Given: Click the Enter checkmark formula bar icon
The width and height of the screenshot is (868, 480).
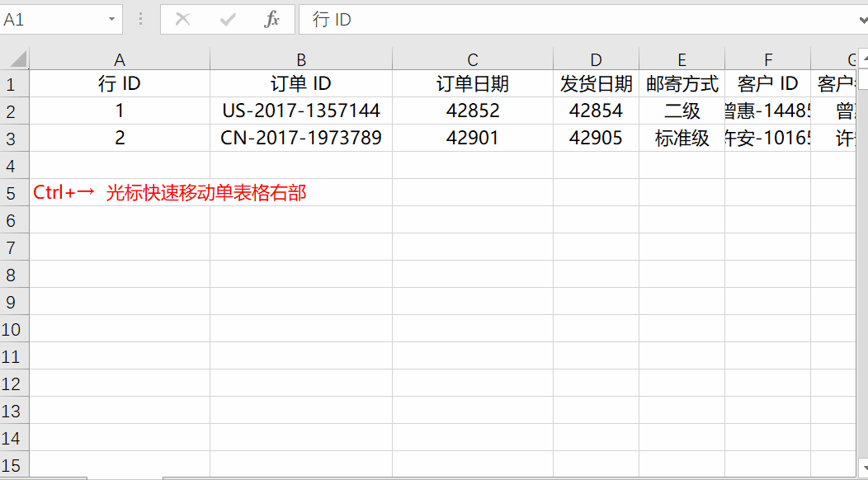Looking at the screenshot, I should [x=228, y=20].
